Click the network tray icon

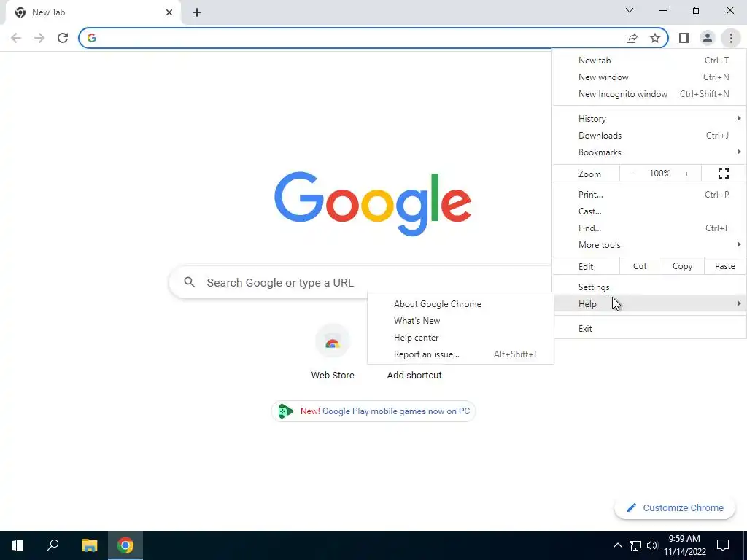[x=635, y=545]
